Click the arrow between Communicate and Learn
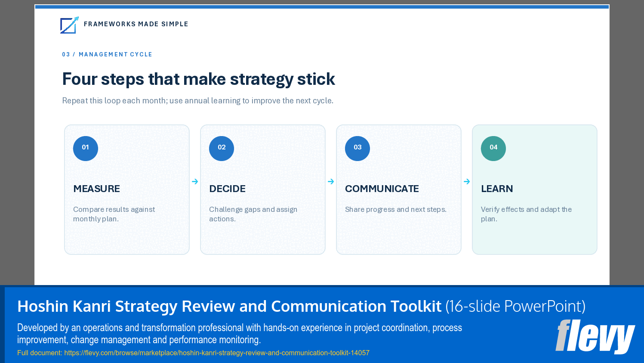The width and height of the screenshot is (644, 363). 467,182
